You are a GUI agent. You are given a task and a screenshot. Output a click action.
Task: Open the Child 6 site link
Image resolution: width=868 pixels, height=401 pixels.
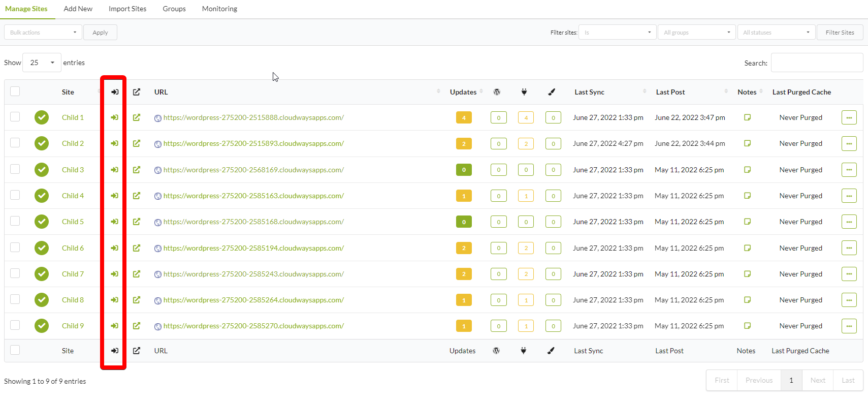pos(73,248)
